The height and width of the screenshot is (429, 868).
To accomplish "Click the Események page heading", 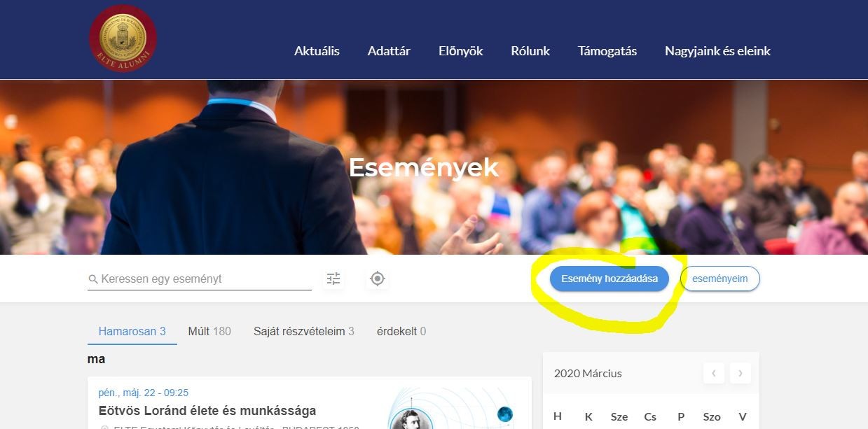I will click(423, 168).
